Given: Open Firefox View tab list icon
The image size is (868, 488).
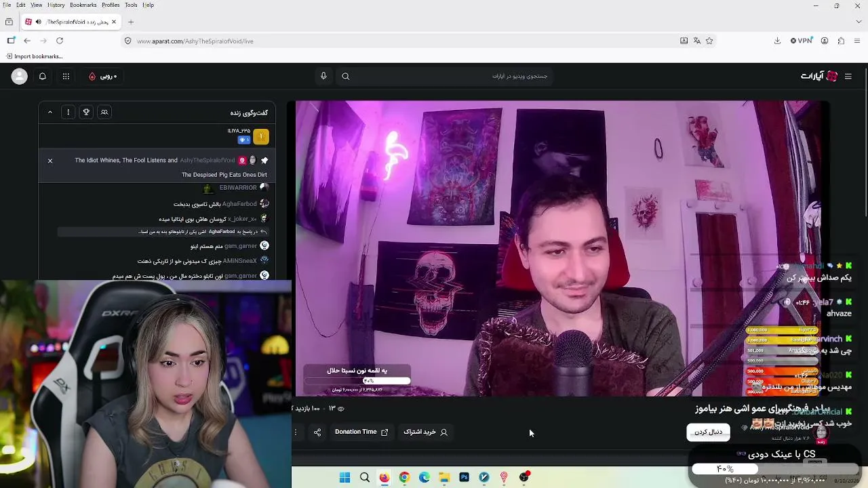Looking at the screenshot, I should (x=9, y=22).
